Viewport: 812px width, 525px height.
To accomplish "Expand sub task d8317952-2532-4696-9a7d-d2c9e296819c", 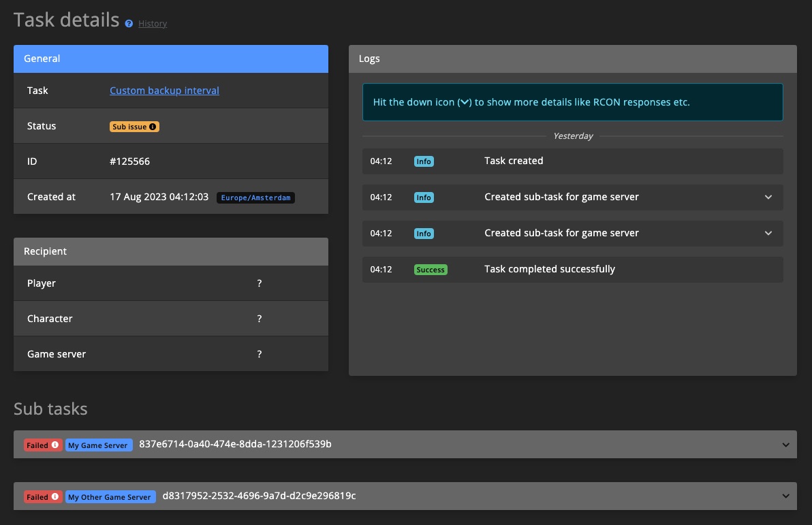I will tap(787, 496).
